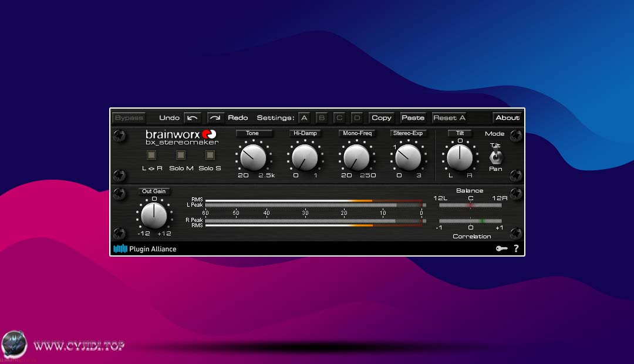634x364 pixels.
Task: Click the "bx_stereomaker" product name
Action: pyautogui.click(x=182, y=142)
